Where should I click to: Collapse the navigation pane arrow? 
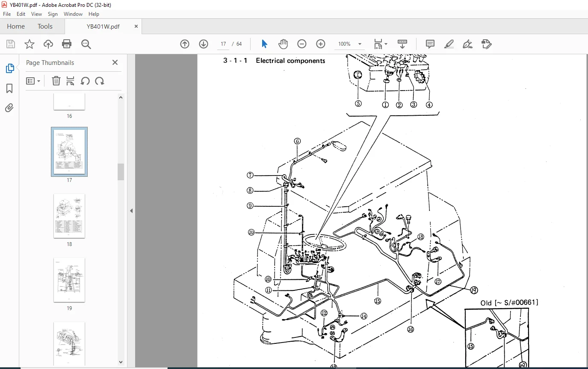coord(131,211)
